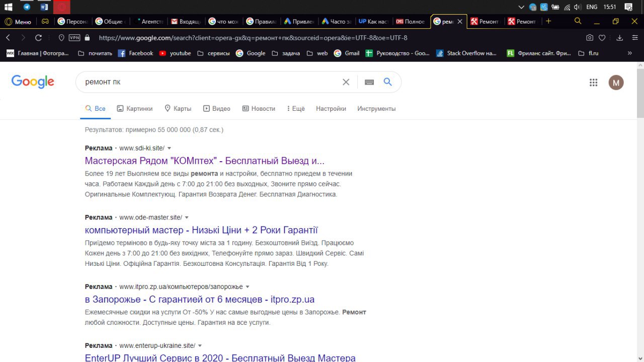Image resolution: width=644 pixels, height=362 pixels.
Task: Reload the current page
Action: (38, 38)
